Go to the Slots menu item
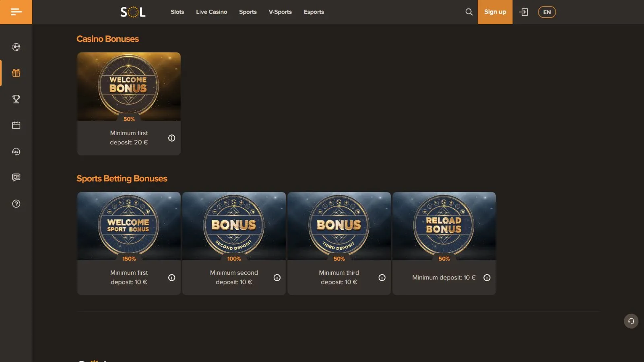This screenshot has height=362, width=644. tap(177, 12)
